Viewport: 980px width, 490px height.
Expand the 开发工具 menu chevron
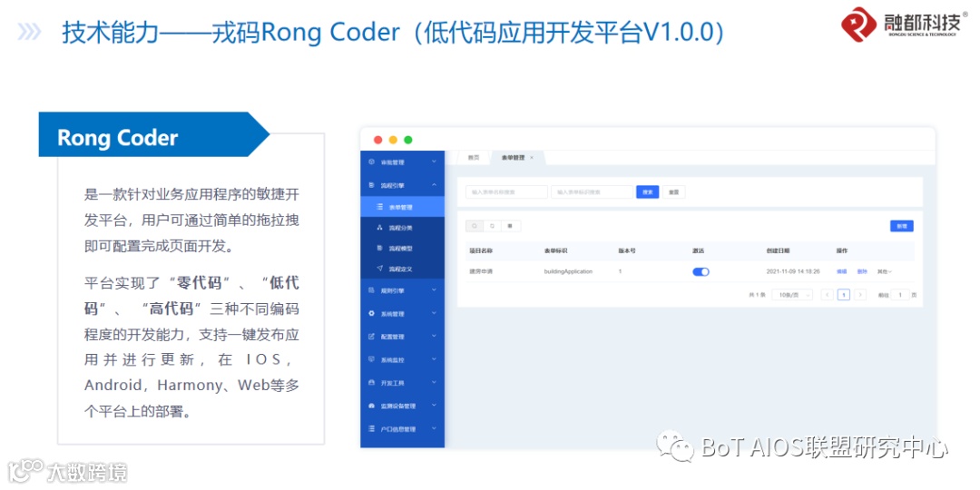435,383
